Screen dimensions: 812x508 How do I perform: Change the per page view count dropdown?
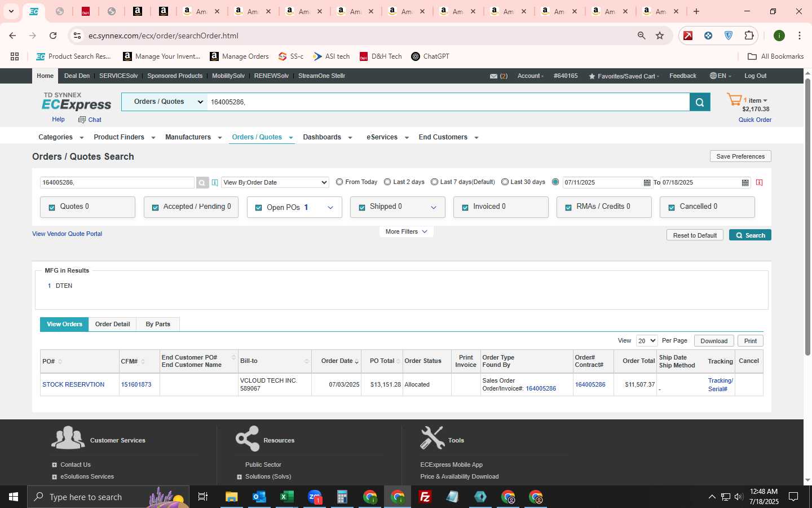point(646,340)
